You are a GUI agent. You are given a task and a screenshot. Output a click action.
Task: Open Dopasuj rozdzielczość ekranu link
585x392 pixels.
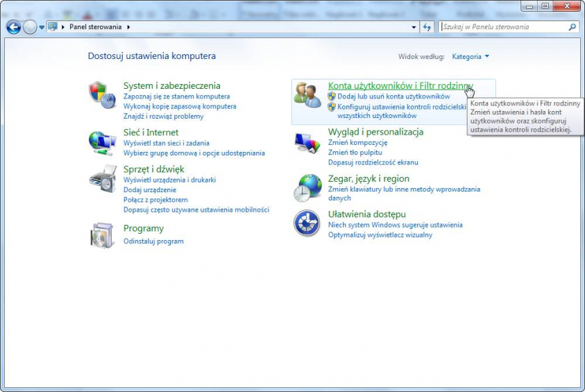tap(373, 162)
